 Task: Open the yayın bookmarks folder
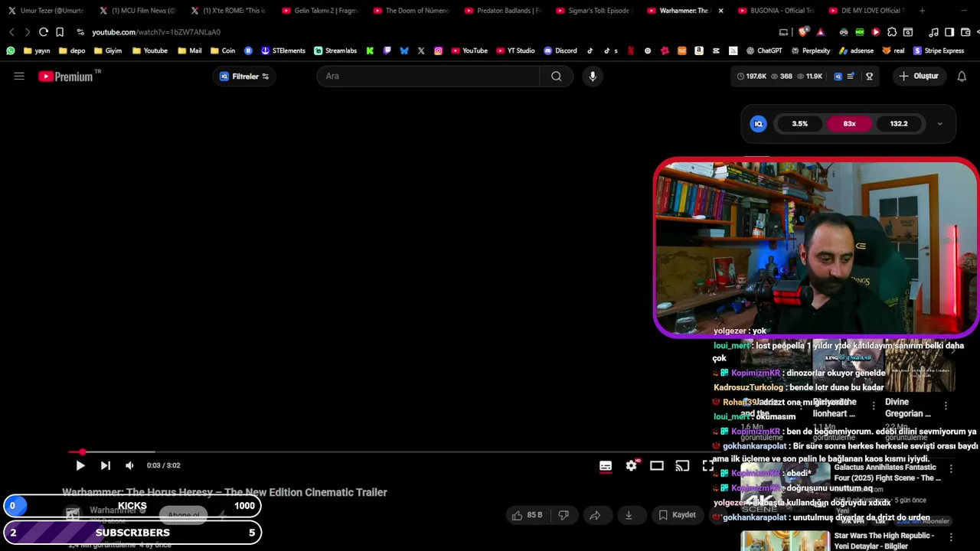pos(37,51)
